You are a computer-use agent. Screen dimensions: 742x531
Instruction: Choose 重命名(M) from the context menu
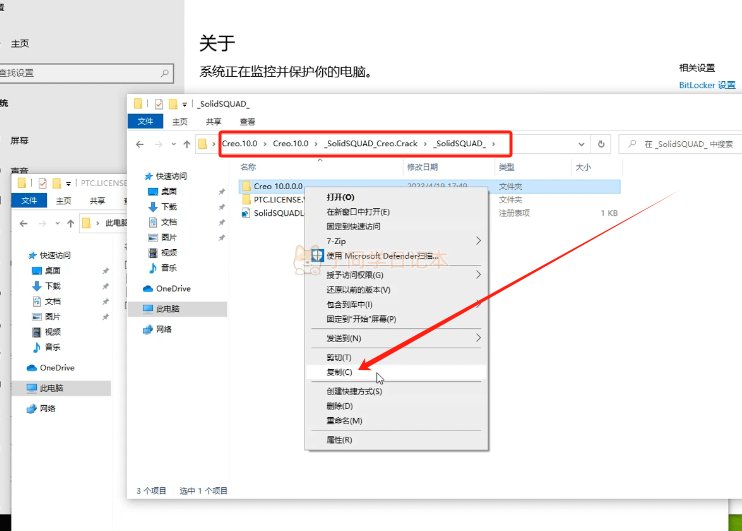tap(397, 421)
